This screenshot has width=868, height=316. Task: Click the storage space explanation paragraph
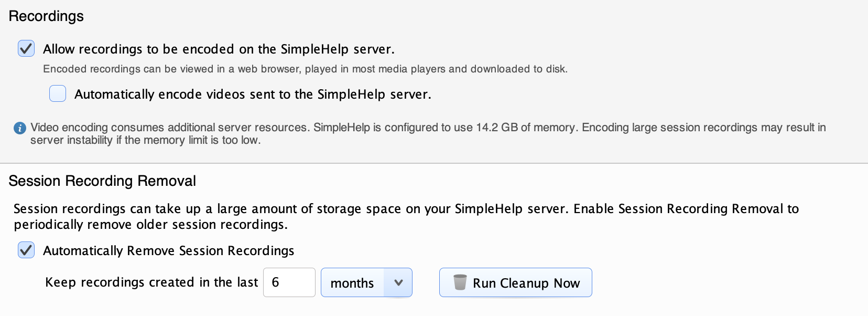point(406,217)
